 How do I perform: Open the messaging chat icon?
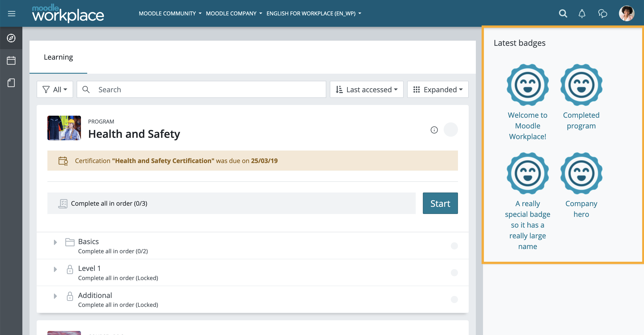click(602, 13)
